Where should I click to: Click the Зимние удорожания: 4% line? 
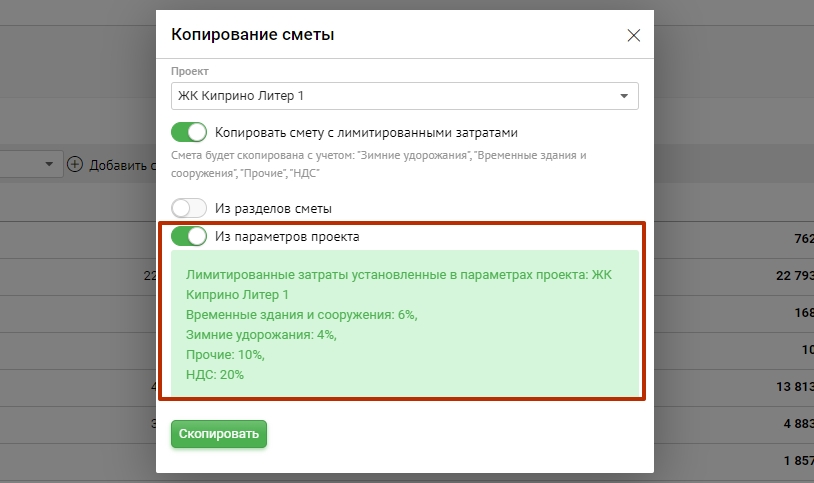pyautogui.click(x=261, y=335)
